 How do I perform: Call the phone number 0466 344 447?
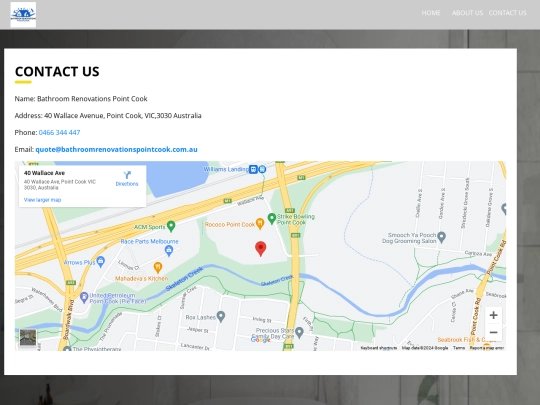(59, 133)
